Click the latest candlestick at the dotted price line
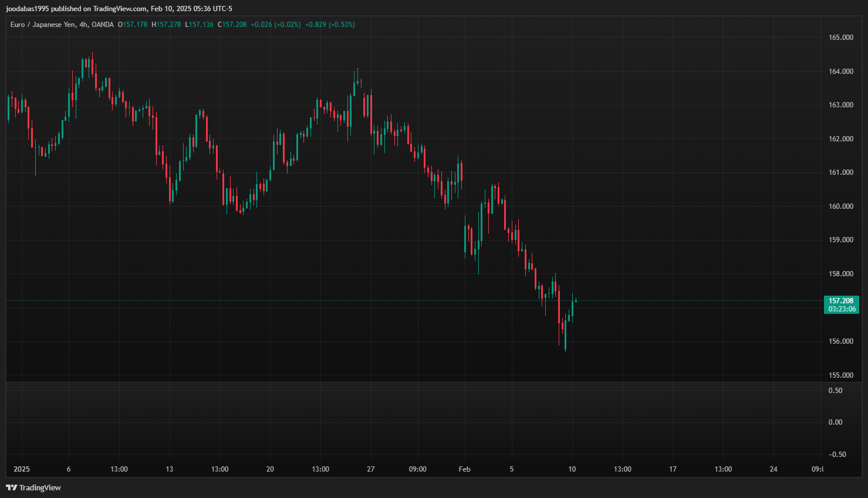 point(576,301)
